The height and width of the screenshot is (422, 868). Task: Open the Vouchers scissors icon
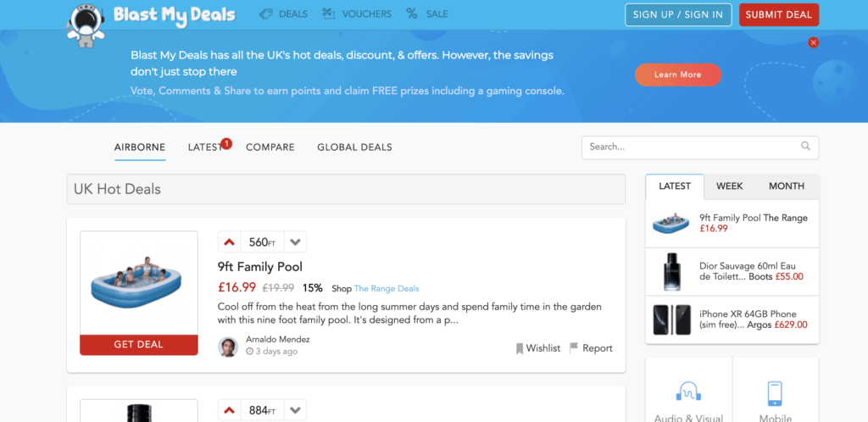tap(329, 14)
